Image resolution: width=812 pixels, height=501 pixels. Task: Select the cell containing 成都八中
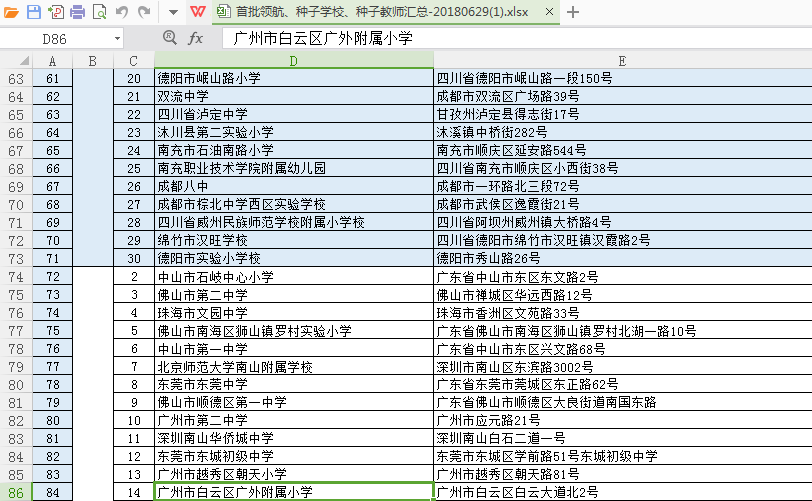pyautogui.click(x=293, y=186)
